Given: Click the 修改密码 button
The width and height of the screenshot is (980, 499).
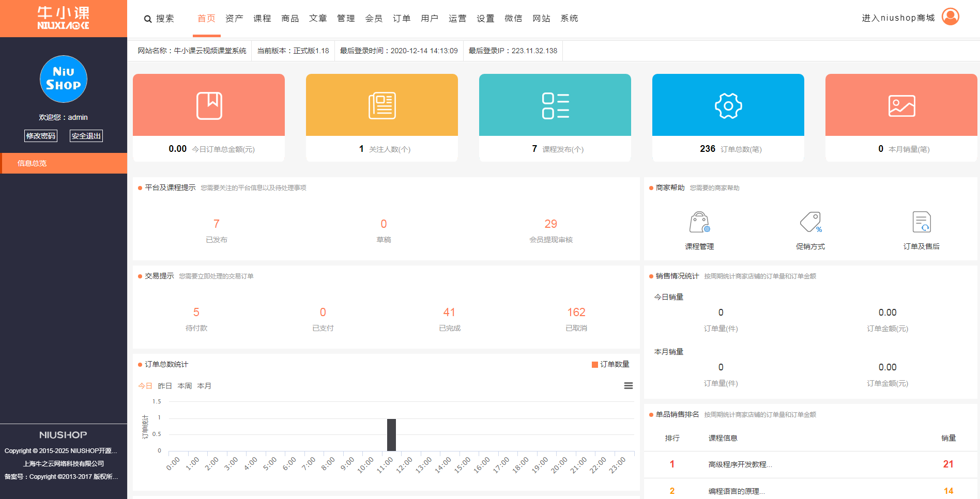Looking at the screenshot, I should pos(41,136).
